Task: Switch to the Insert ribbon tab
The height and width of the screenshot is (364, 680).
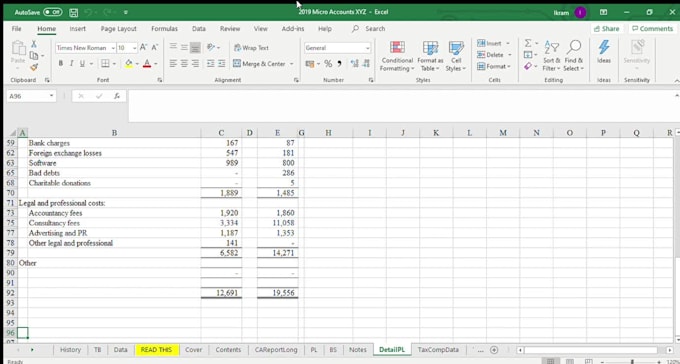Action: tap(78, 29)
